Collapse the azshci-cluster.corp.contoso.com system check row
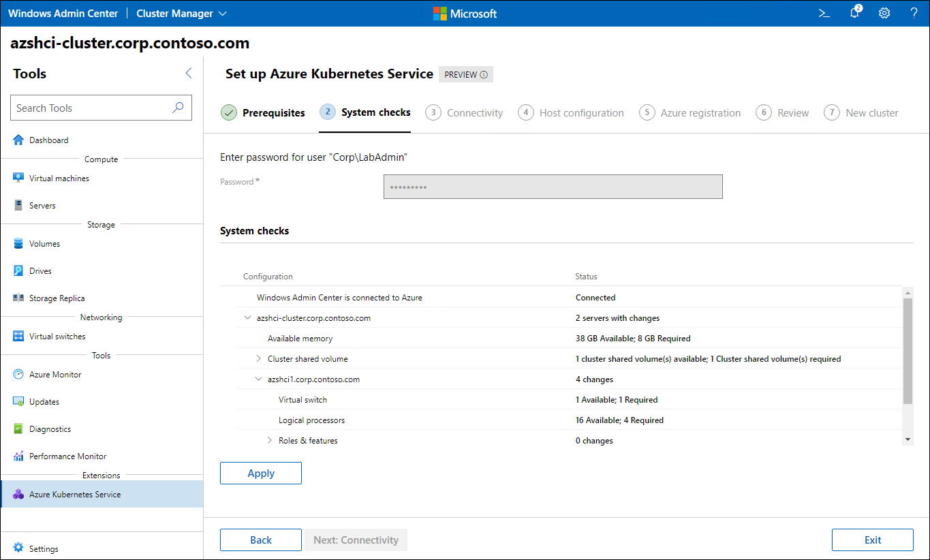 click(247, 317)
